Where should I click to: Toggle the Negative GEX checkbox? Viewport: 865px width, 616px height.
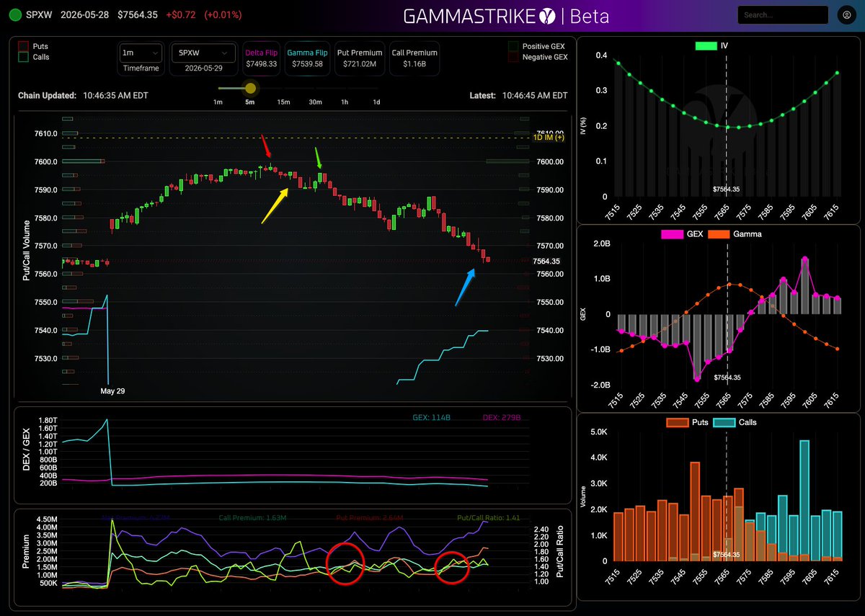click(x=513, y=57)
